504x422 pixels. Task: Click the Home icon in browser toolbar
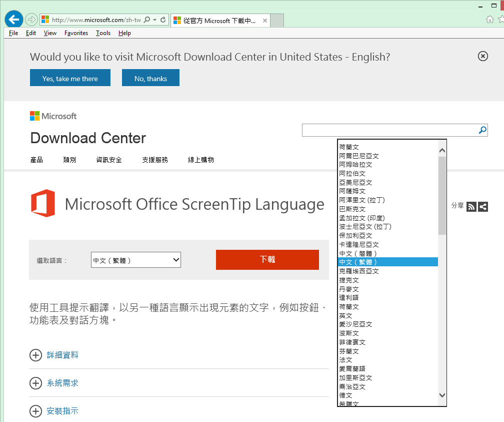[x=489, y=20]
